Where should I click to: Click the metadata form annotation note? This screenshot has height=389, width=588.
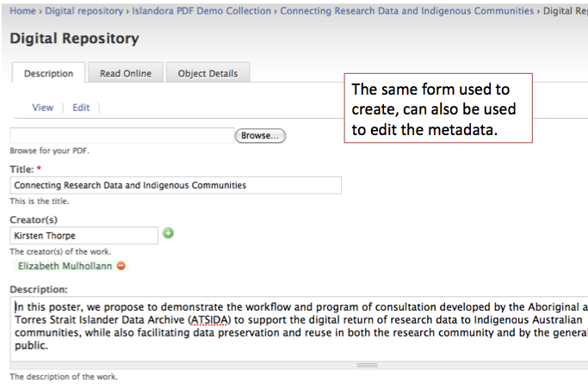tap(437, 109)
